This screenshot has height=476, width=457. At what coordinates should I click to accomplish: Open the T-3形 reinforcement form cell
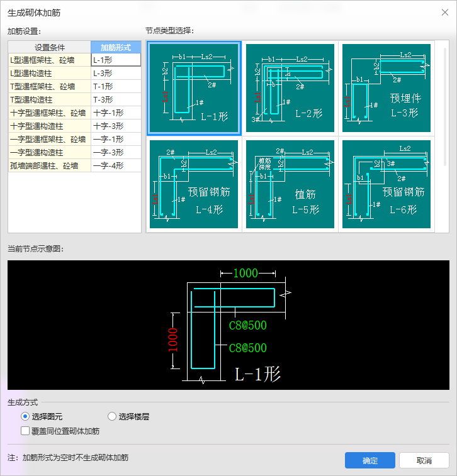[x=116, y=99]
